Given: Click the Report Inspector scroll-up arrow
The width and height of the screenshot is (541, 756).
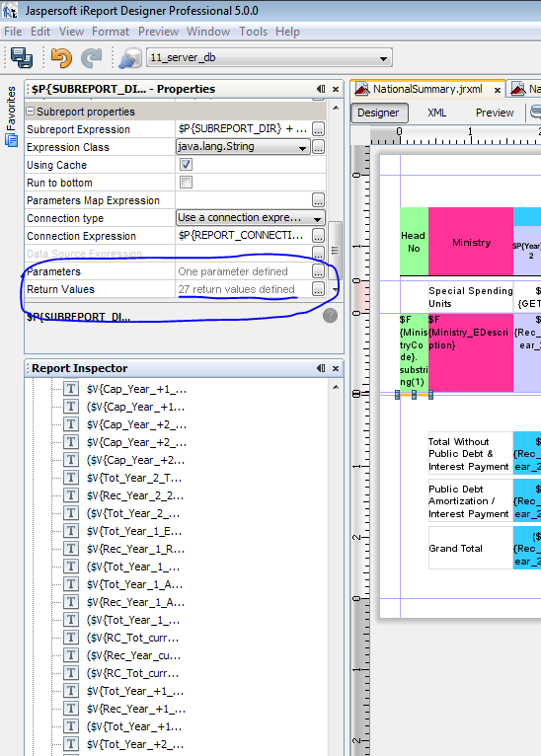Looking at the screenshot, I should pyautogui.click(x=336, y=387).
